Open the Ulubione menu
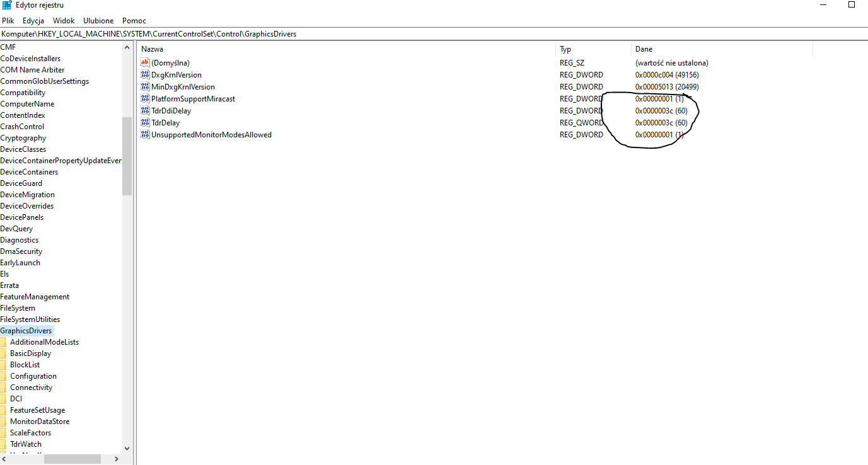 tap(98, 20)
